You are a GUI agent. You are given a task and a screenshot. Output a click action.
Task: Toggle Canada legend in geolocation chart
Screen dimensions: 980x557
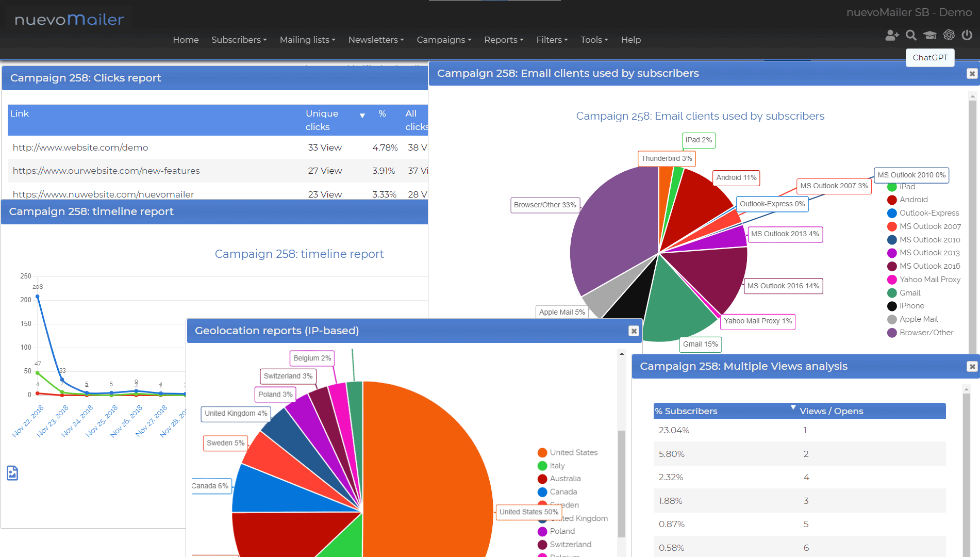557,492
